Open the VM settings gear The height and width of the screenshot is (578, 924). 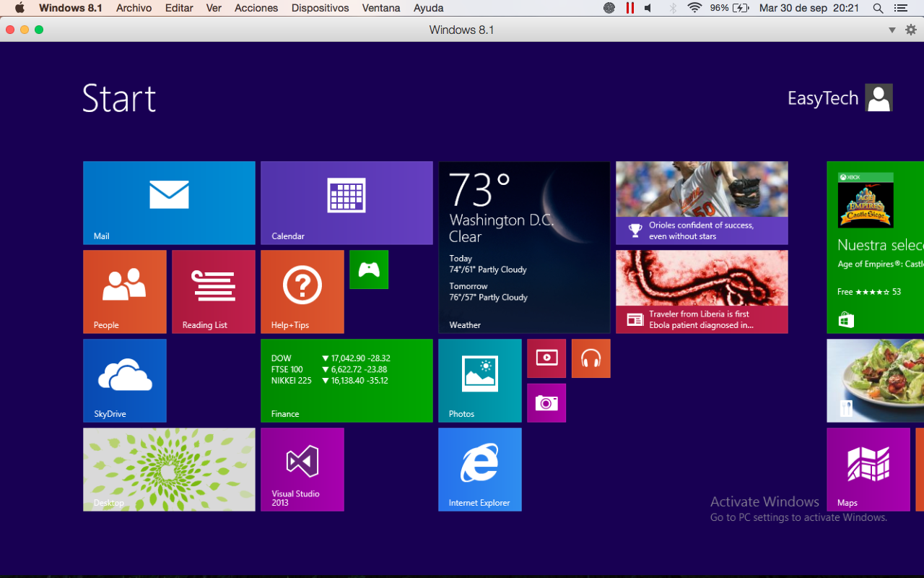(x=911, y=30)
